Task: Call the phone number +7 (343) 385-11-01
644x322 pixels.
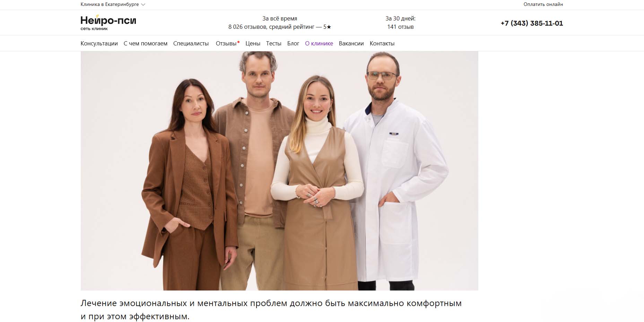Action: pos(532,23)
